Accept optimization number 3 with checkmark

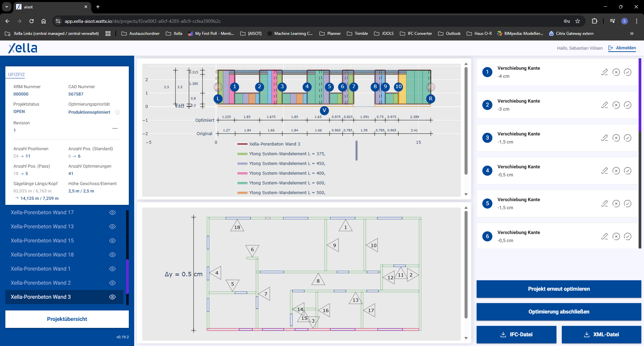click(x=628, y=138)
